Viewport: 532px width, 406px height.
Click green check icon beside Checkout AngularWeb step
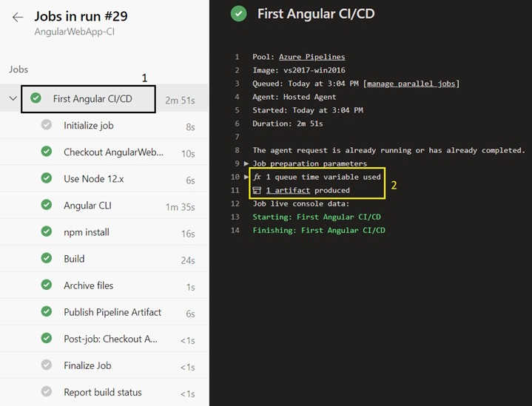(47, 152)
